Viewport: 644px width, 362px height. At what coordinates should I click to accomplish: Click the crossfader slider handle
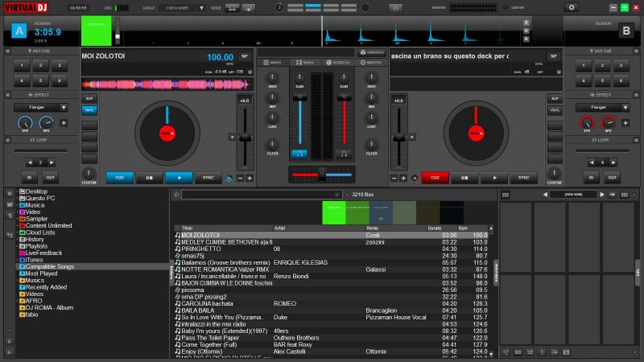pos(320,175)
